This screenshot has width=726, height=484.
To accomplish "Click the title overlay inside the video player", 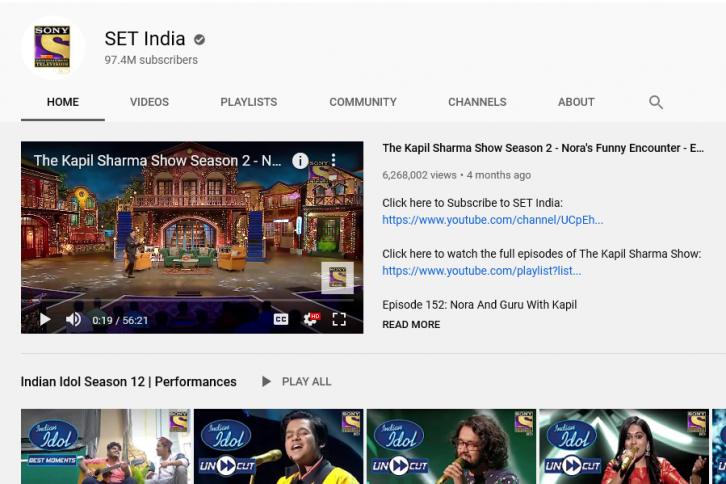I will pyautogui.click(x=157, y=161).
